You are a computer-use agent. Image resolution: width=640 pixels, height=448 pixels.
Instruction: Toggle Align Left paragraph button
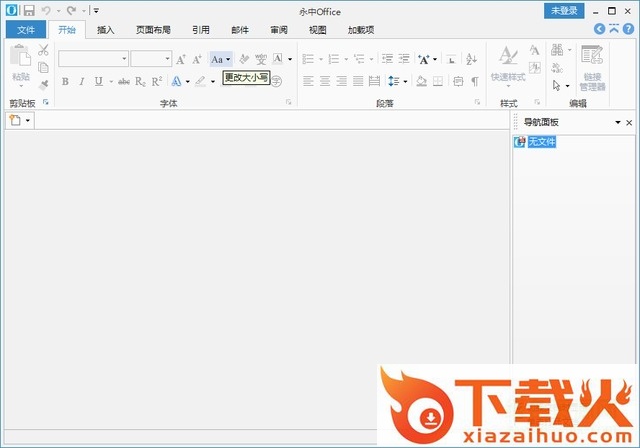[x=308, y=81]
